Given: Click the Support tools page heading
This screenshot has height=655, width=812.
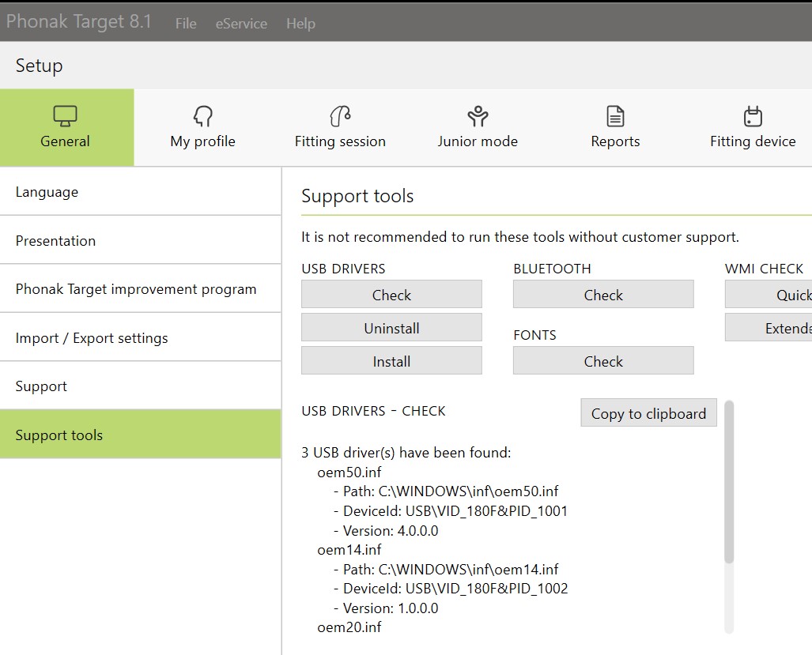Looking at the screenshot, I should pos(357,196).
